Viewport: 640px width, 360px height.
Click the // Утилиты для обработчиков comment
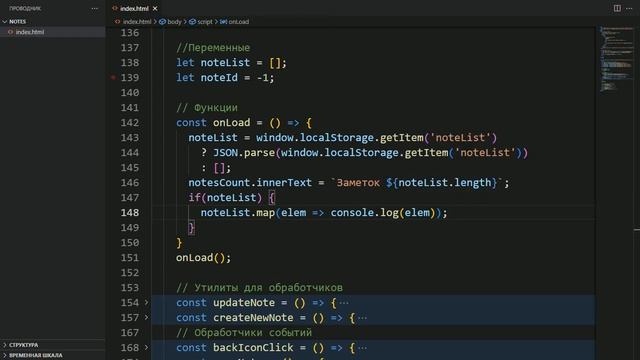coord(259,288)
